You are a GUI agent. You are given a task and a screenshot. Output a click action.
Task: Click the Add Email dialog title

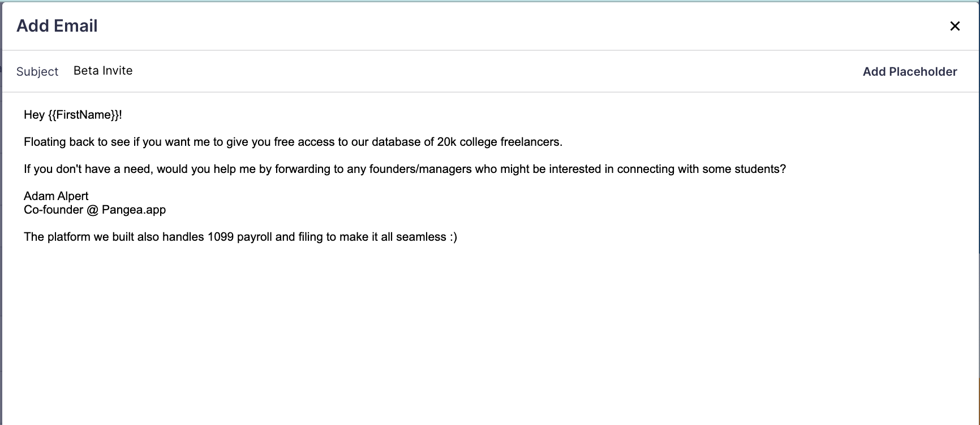[x=57, y=25]
